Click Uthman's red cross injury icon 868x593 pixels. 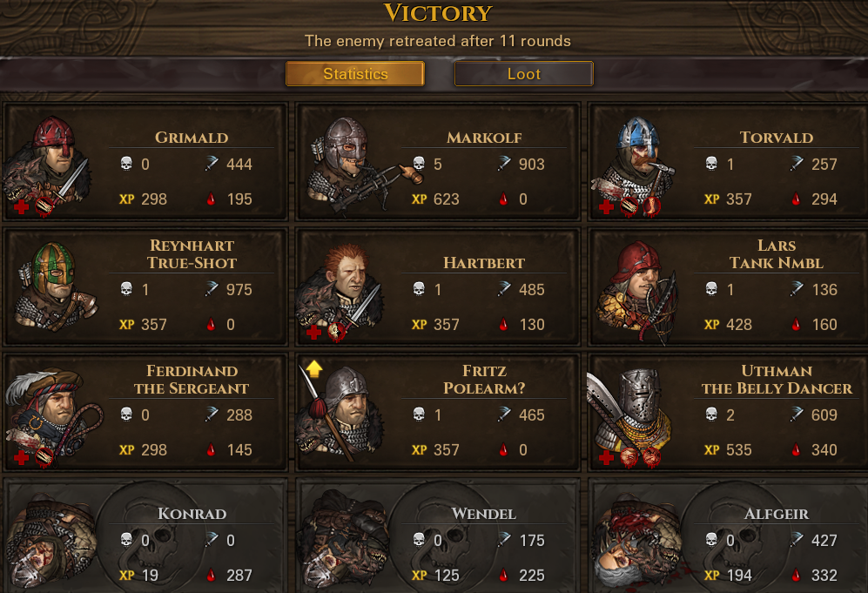tap(606, 458)
